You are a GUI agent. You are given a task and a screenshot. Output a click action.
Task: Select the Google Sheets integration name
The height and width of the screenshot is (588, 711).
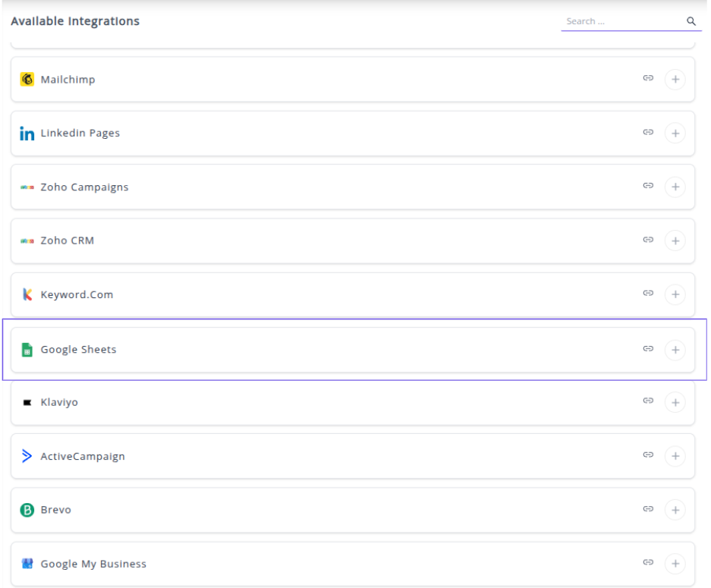click(x=78, y=350)
